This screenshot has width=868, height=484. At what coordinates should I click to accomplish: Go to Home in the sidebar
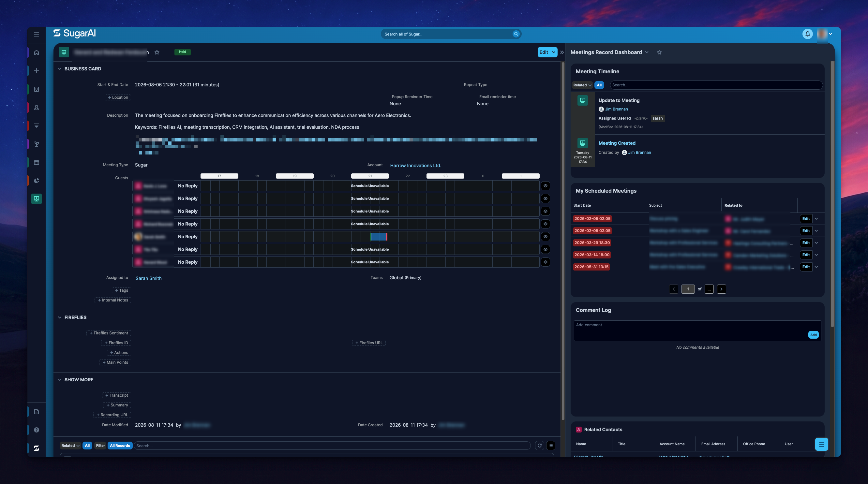pos(37,52)
